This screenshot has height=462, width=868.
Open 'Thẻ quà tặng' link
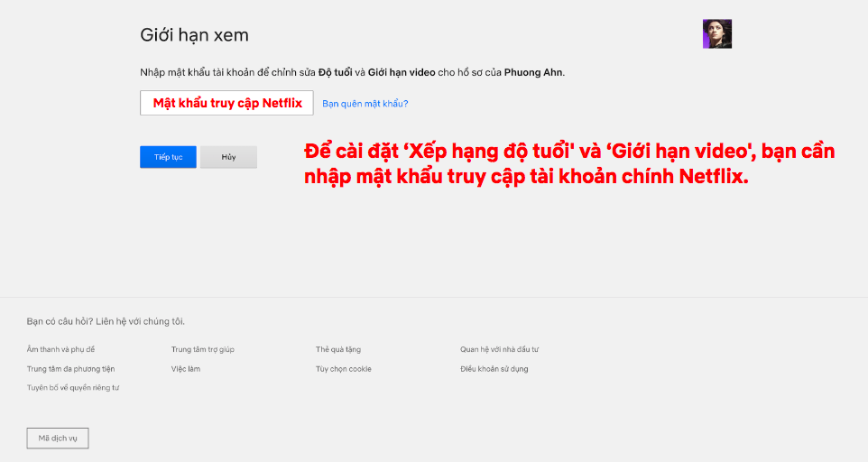pyautogui.click(x=338, y=350)
